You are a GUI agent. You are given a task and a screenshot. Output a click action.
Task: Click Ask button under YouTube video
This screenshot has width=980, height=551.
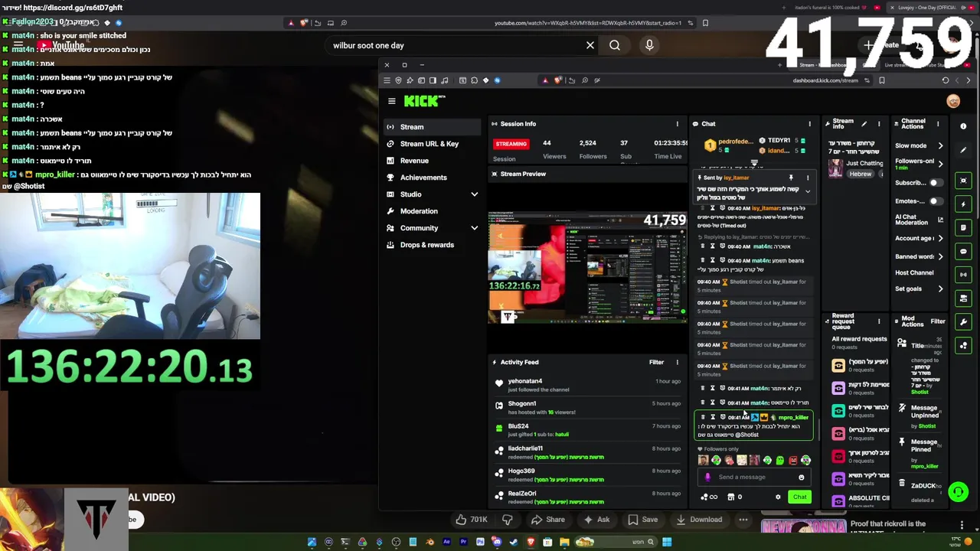tap(596, 520)
